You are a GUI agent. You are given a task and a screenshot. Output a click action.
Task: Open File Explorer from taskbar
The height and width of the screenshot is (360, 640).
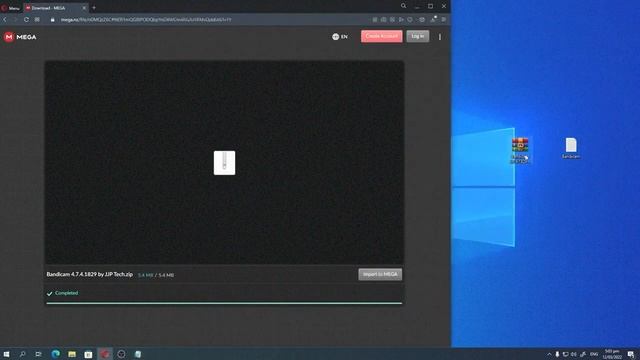72,354
